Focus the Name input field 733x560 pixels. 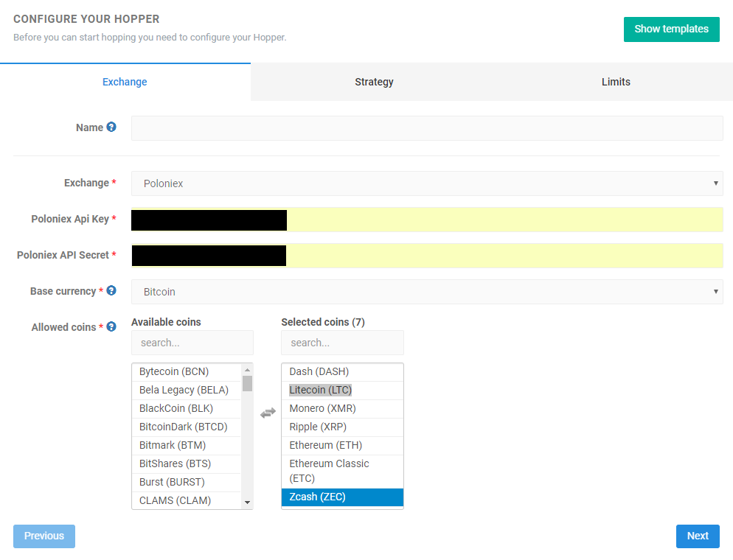[427, 128]
